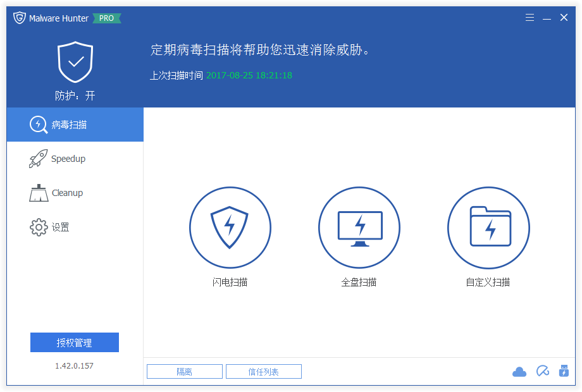Open the hamburger main menu
This screenshot has height=392, width=582.
tap(529, 17)
